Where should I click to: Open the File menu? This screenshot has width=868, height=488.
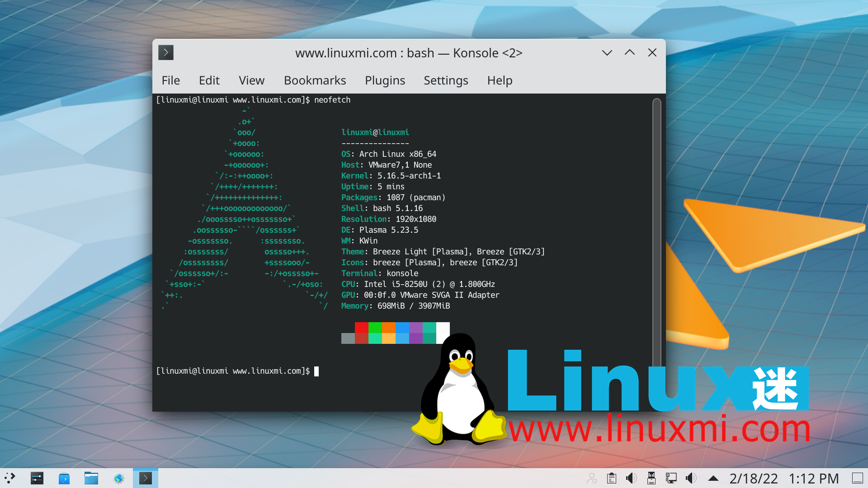(171, 80)
